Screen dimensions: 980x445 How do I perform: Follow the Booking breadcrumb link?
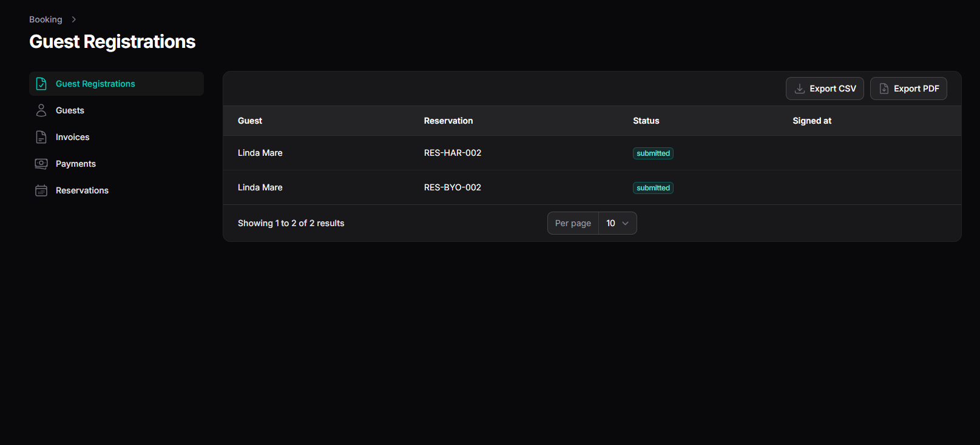click(x=46, y=19)
